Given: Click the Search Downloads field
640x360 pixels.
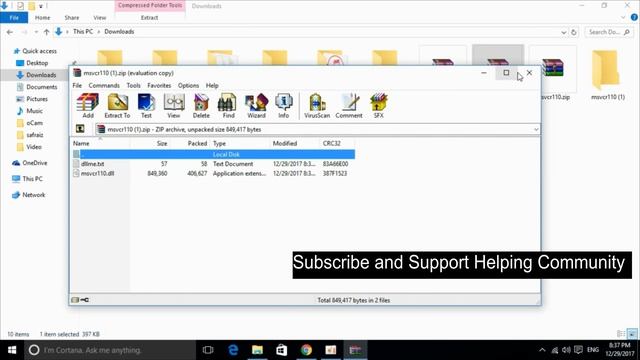Looking at the screenshot, I should pyautogui.click(x=609, y=32).
